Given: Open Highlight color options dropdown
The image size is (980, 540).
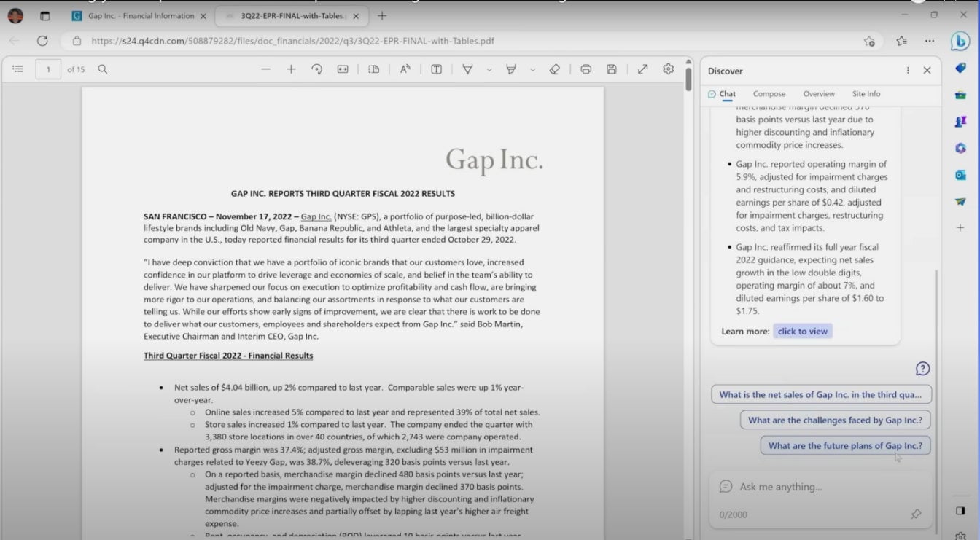Looking at the screenshot, I should tap(532, 70).
